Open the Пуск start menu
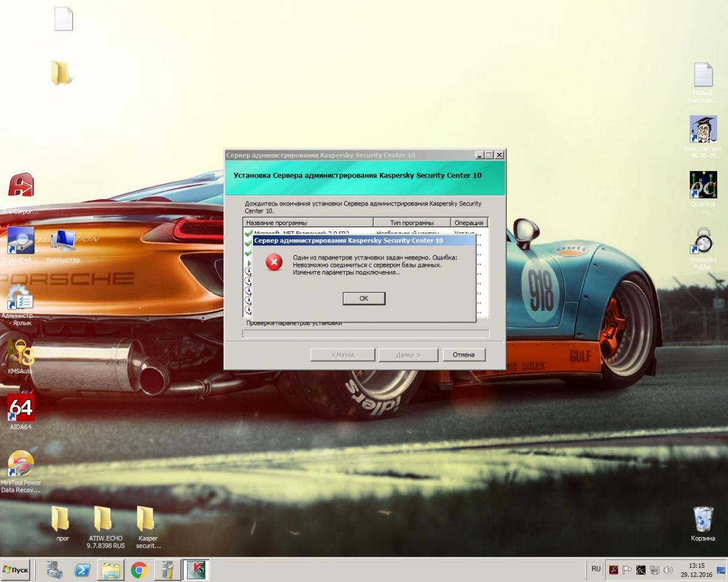728x582 pixels. (16, 570)
